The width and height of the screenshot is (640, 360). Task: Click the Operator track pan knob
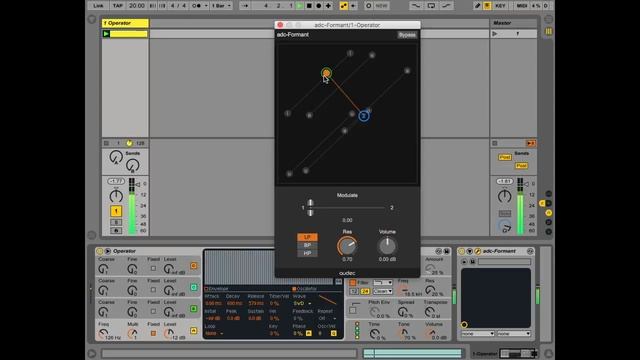(116, 196)
